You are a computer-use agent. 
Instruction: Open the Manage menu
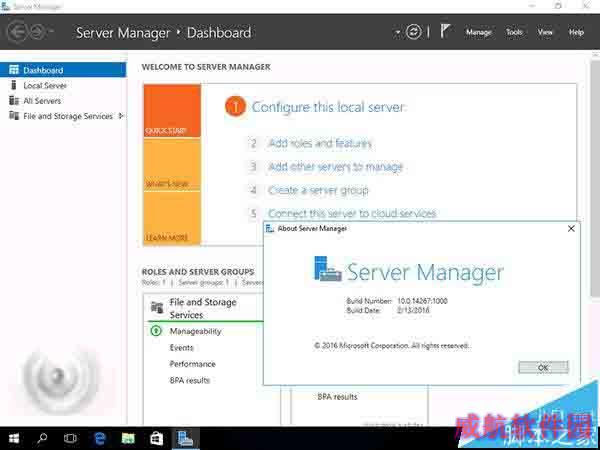(x=478, y=32)
